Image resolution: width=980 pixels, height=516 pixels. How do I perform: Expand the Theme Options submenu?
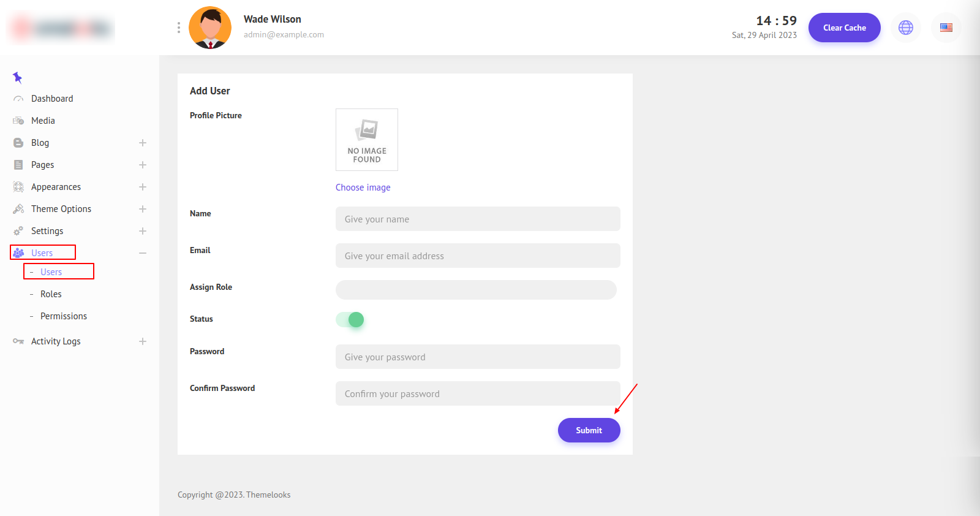point(143,209)
